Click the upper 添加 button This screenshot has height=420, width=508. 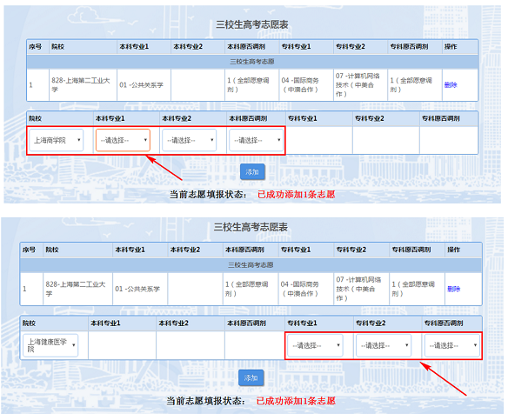(252, 171)
